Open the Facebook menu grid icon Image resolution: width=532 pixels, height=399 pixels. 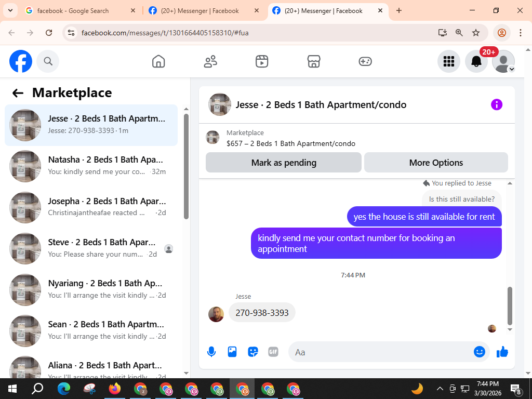(448, 61)
